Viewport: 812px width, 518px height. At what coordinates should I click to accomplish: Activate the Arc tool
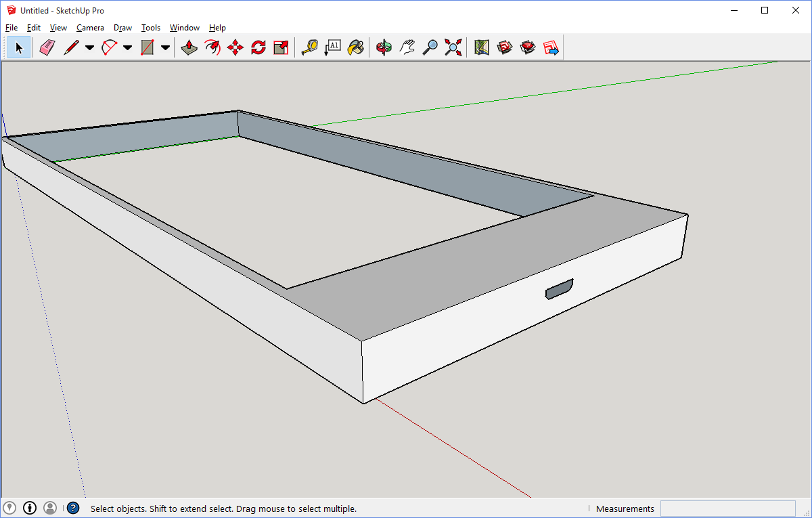tap(109, 47)
